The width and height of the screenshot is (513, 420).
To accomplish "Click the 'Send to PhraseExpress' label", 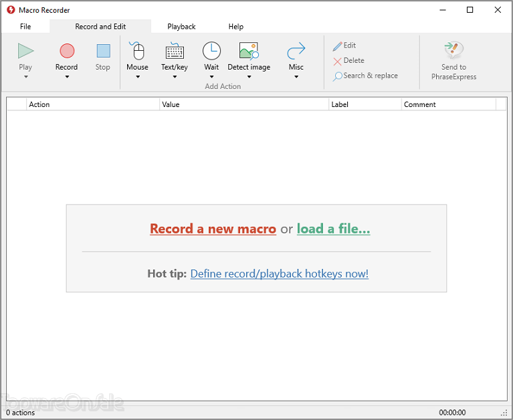I will tap(453, 72).
